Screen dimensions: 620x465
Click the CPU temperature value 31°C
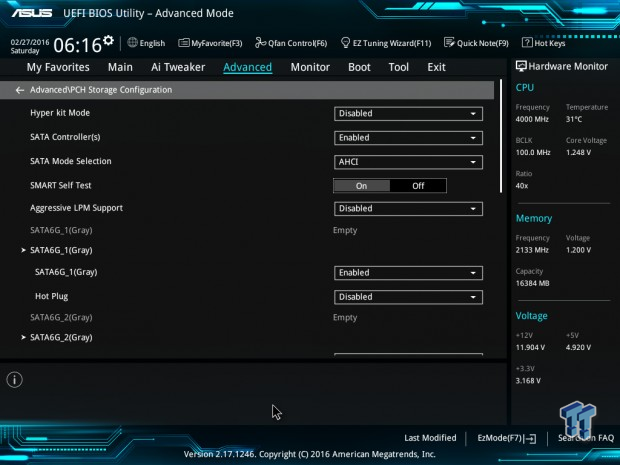[574, 119]
